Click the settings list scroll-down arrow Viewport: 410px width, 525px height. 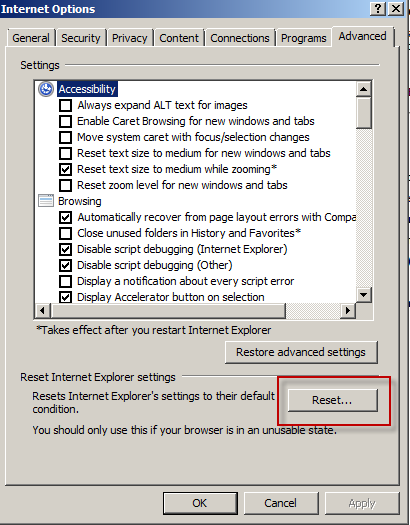click(x=363, y=295)
